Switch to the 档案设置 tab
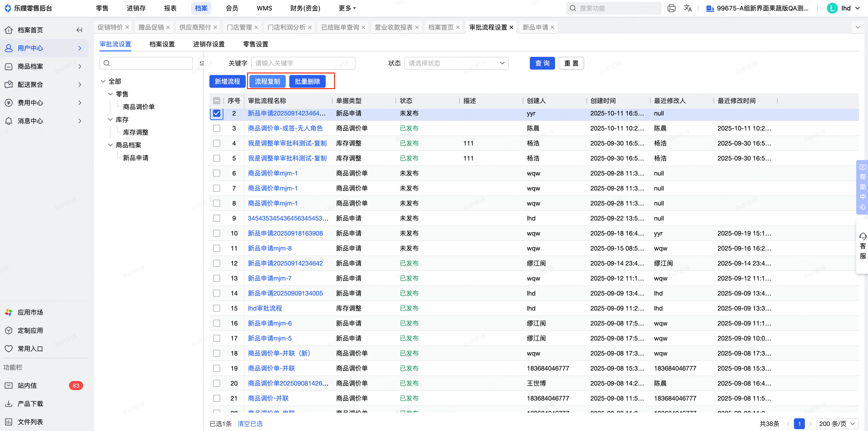This screenshot has width=868, height=431. click(x=162, y=44)
